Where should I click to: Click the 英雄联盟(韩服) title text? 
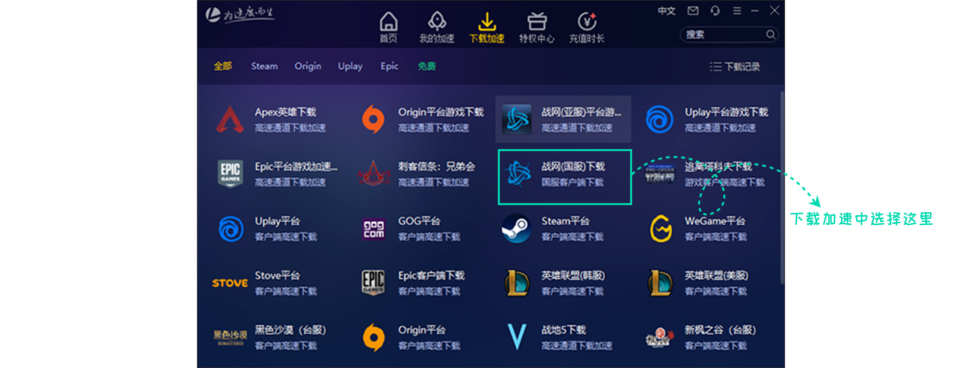click(x=573, y=276)
